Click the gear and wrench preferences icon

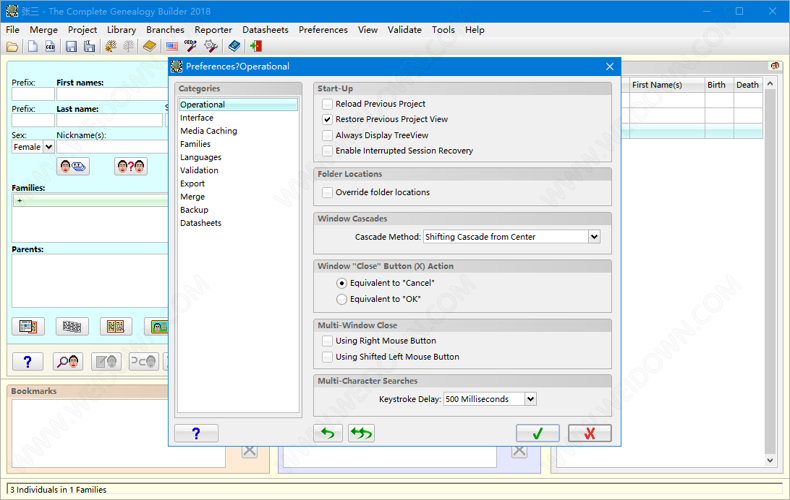pyautogui.click(x=211, y=47)
